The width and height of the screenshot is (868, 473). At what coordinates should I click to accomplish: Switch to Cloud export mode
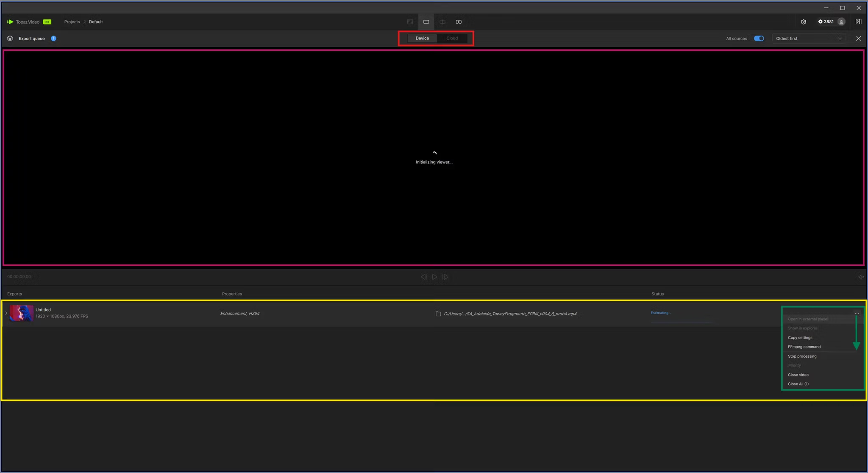pyautogui.click(x=452, y=38)
